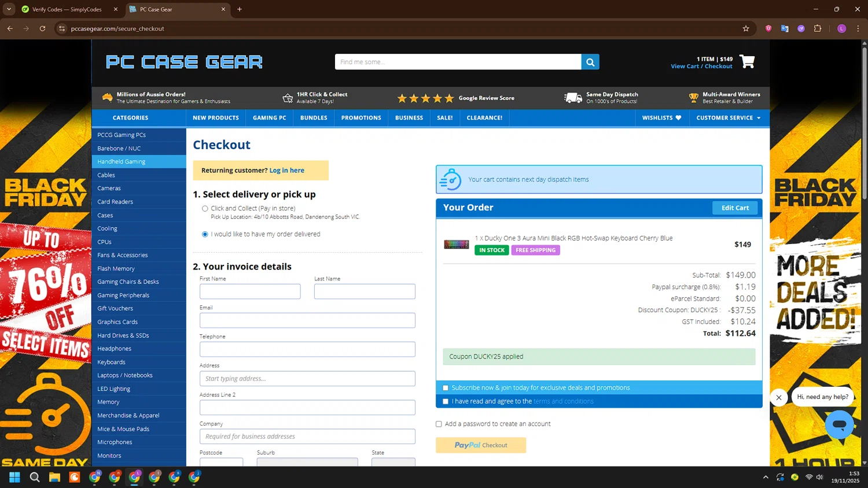Open the Chrome profile avatar

point(842,28)
